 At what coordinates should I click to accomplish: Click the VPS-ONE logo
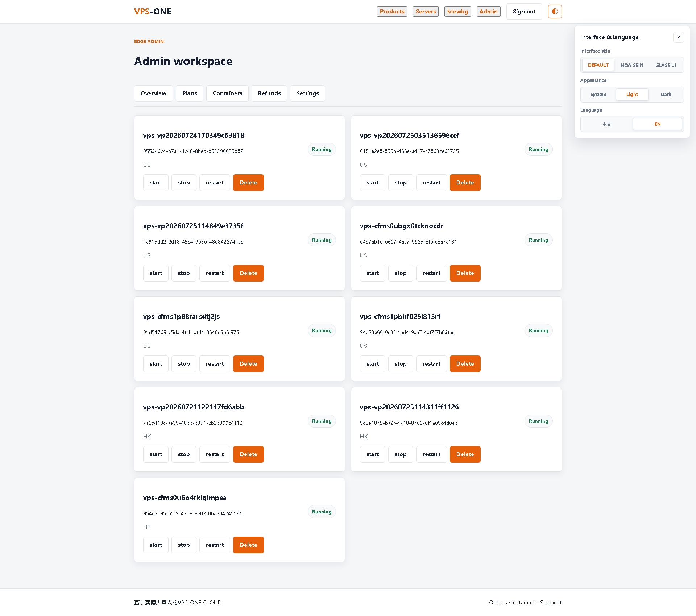(153, 12)
